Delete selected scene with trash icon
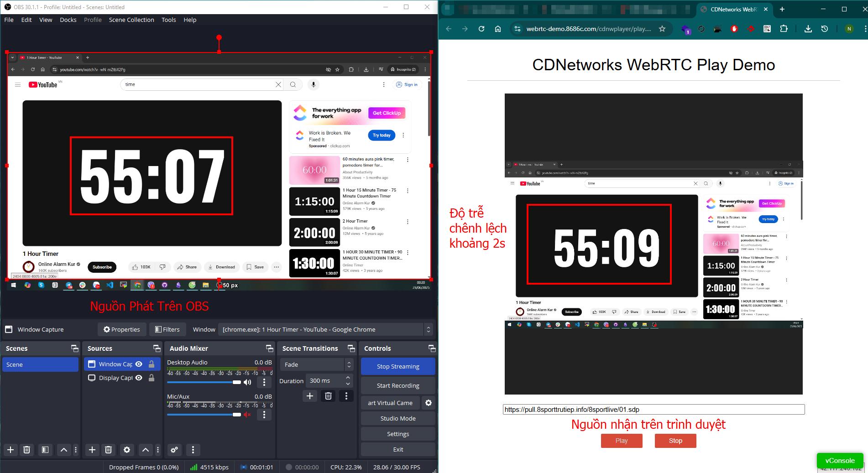The image size is (868, 473). click(x=27, y=450)
